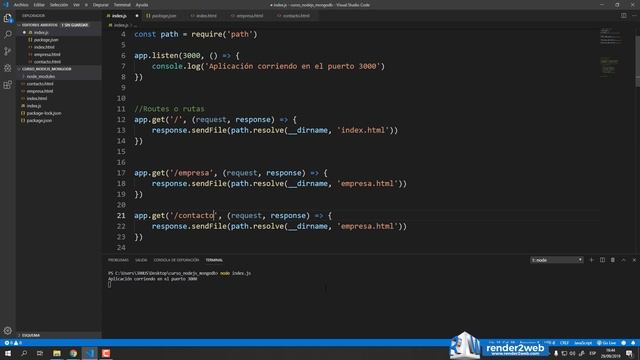Select empresa.html in open editors list

[58, 54]
